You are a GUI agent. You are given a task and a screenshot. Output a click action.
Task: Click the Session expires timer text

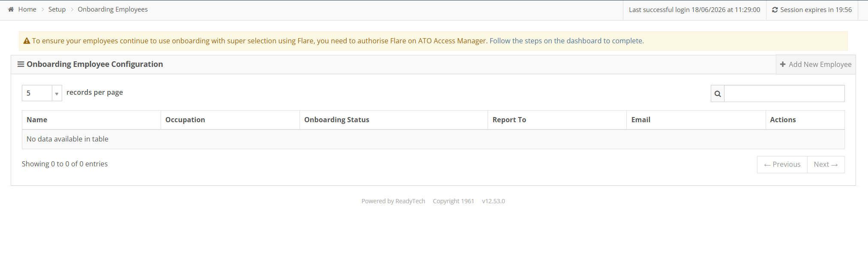[x=816, y=10]
